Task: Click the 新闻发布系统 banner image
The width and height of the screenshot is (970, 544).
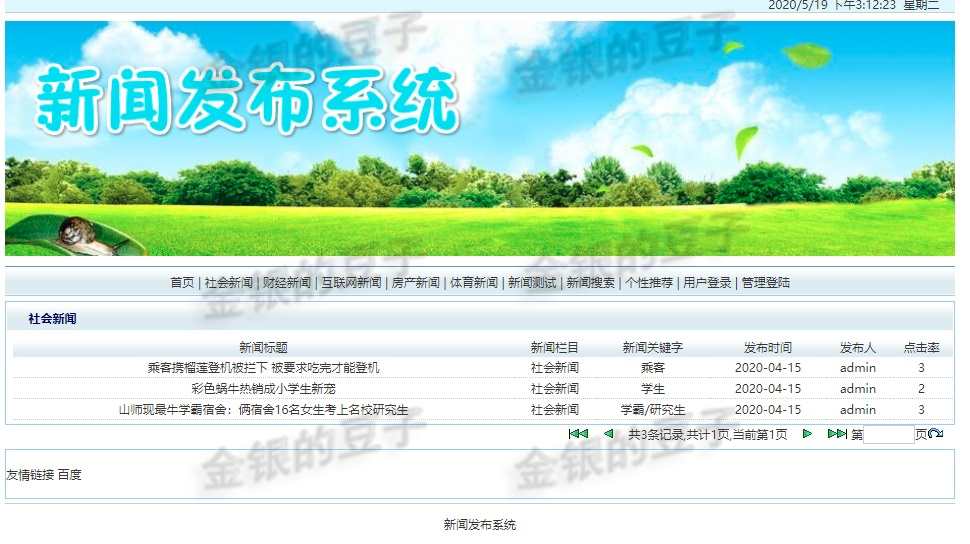Action: click(x=479, y=138)
